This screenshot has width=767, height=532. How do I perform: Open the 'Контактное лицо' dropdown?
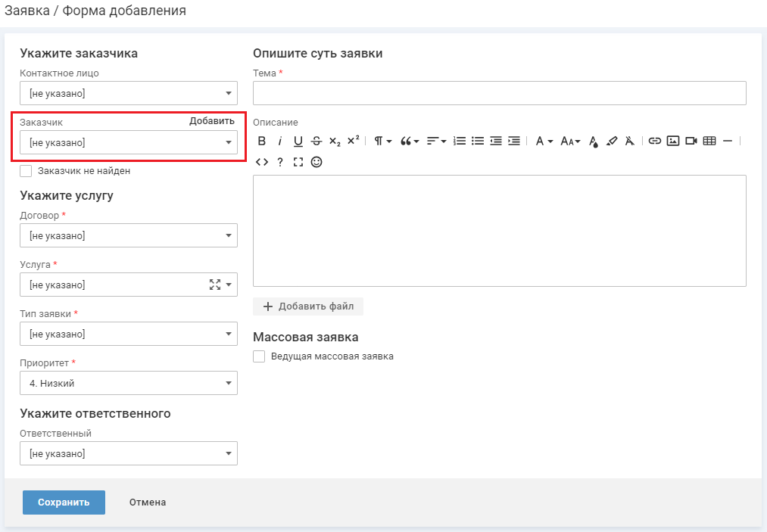(x=129, y=93)
